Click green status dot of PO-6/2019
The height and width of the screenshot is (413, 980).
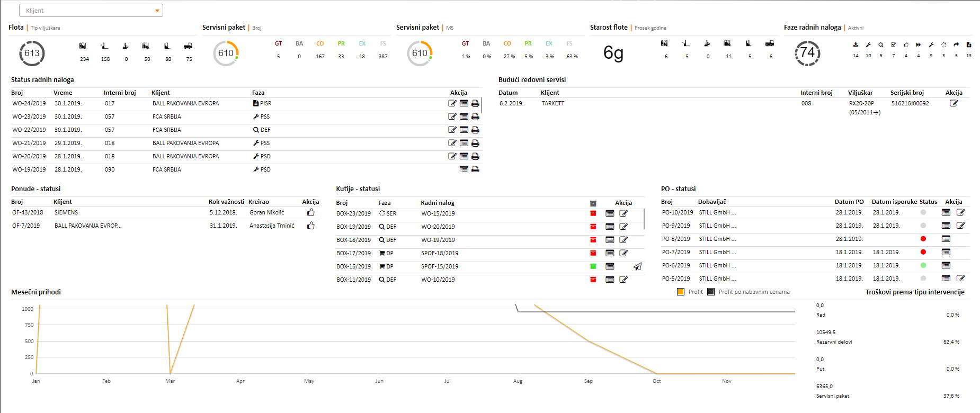click(923, 265)
